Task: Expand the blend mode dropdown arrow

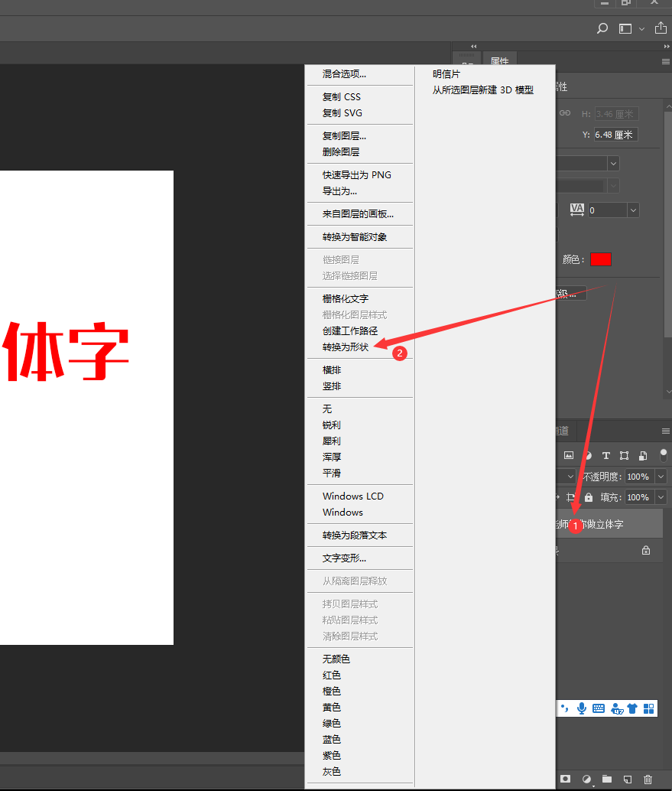Action: (570, 477)
